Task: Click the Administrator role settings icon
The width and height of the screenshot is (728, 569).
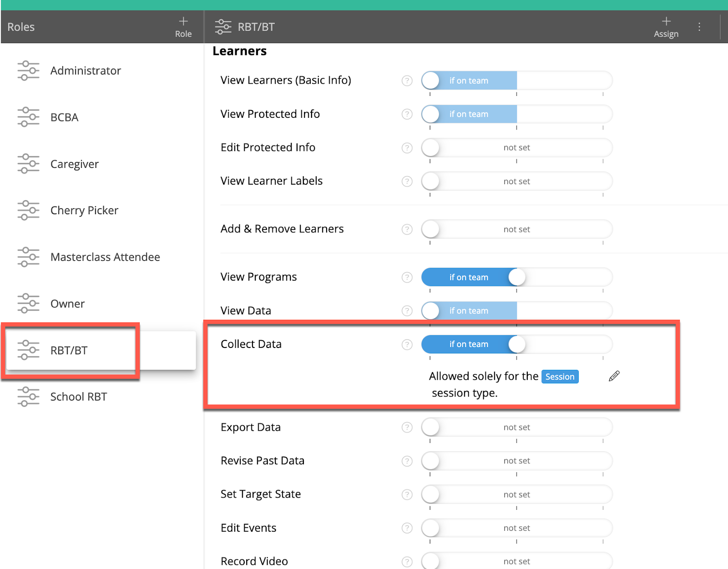Action: pyautogui.click(x=29, y=70)
